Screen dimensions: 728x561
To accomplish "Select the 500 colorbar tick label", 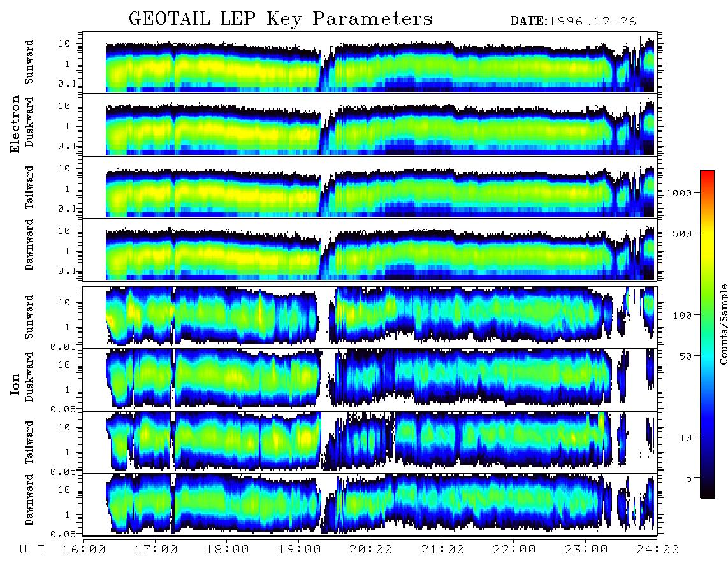I will [683, 233].
